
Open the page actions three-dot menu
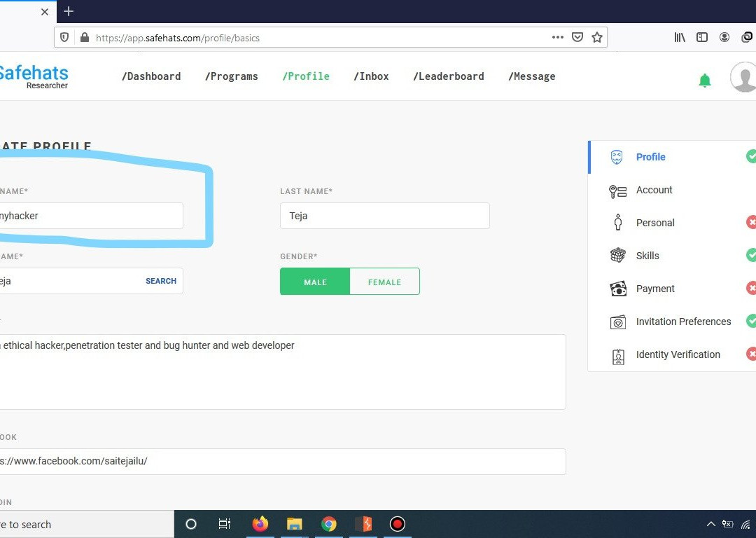tap(557, 38)
